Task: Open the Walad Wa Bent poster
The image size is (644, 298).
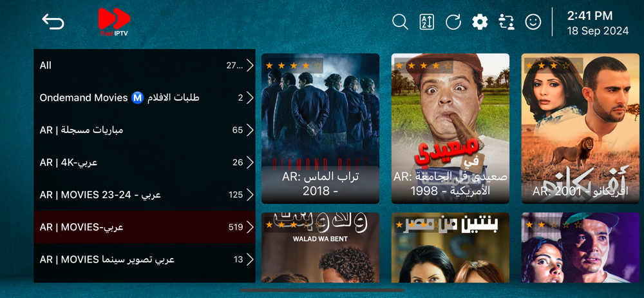Action: pos(320,248)
